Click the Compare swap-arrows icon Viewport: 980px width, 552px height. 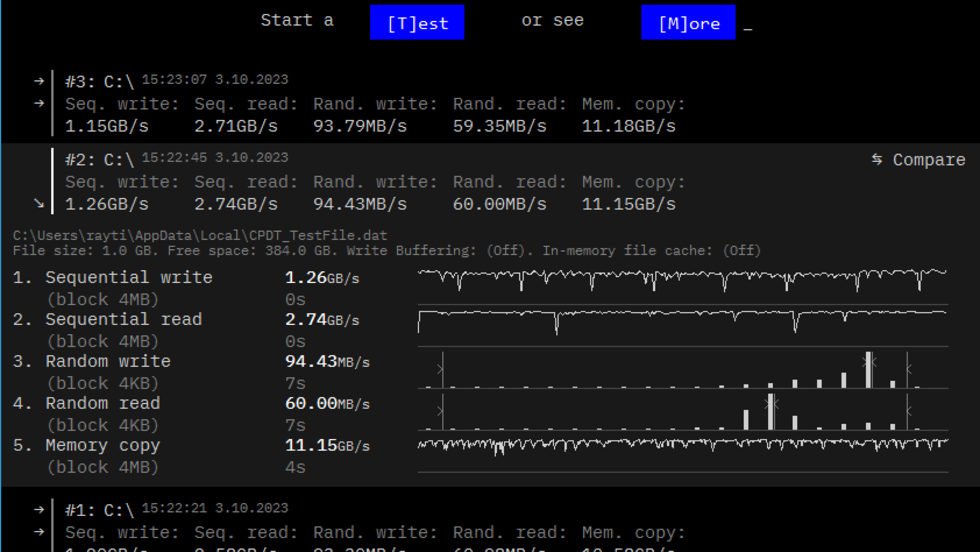click(877, 160)
